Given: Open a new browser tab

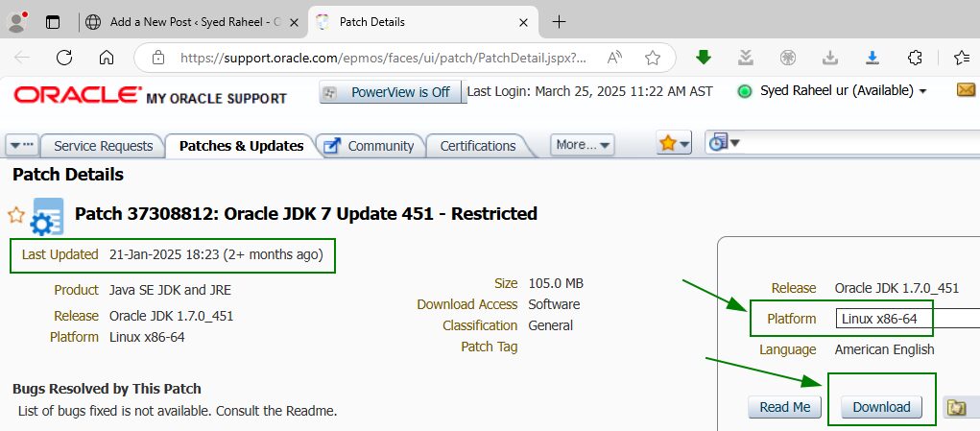Looking at the screenshot, I should click(559, 22).
